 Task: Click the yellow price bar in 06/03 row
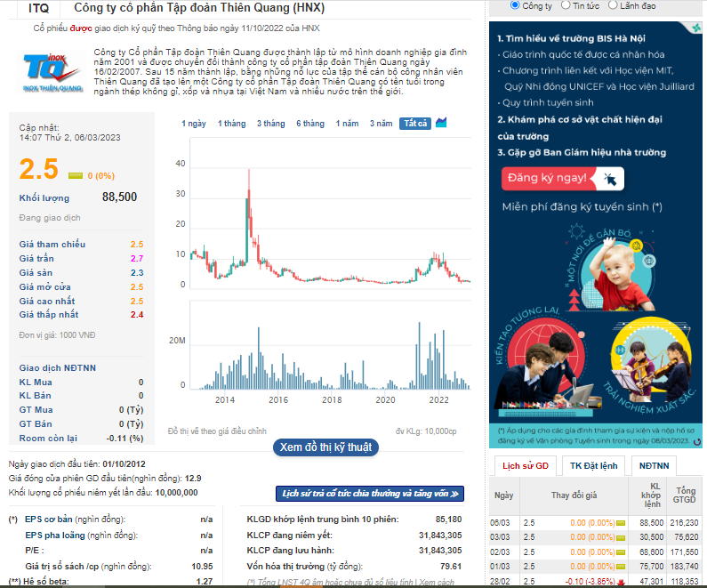[x=621, y=523]
